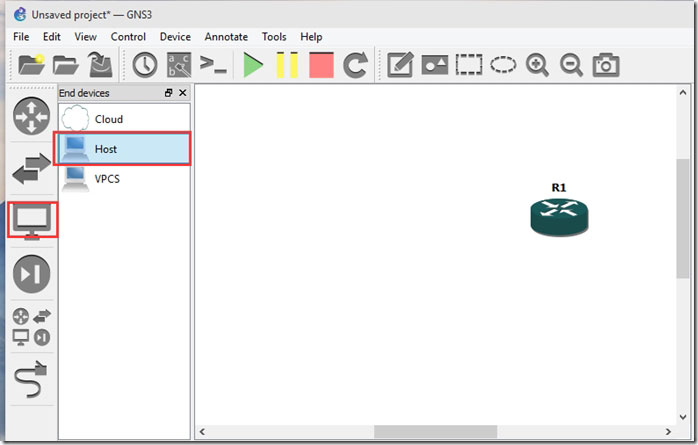698x445 pixels.
Task: Click the scroll left arrow
Action: (x=202, y=431)
